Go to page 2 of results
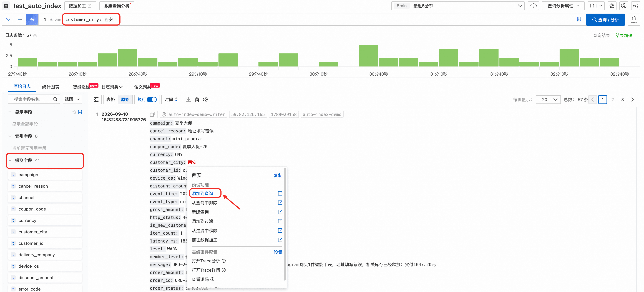This screenshot has width=644, height=292. coord(612,99)
